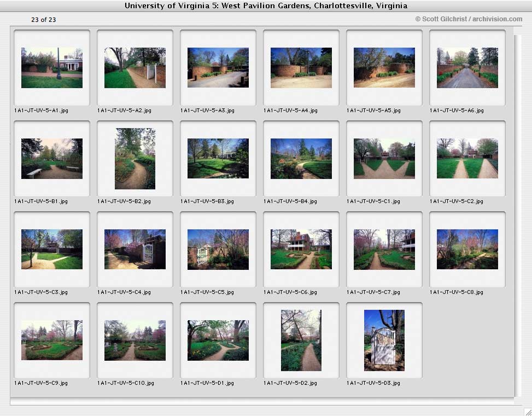This screenshot has height=416, width=532.
Task: Click the window resize grip icon
Action: [x=528, y=412]
